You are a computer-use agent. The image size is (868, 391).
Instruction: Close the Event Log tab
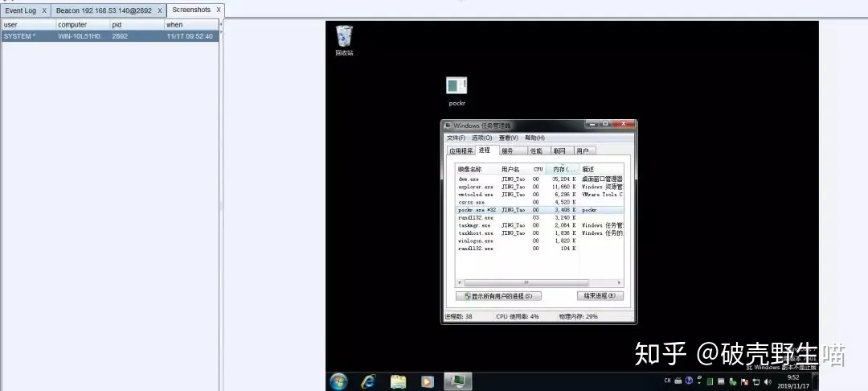[x=44, y=10]
